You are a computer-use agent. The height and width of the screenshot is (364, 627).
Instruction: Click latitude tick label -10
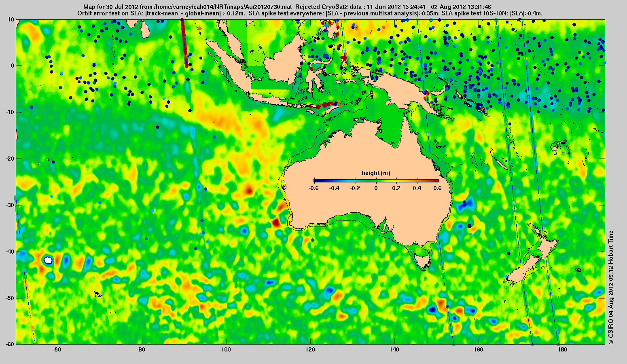click(10, 112)
